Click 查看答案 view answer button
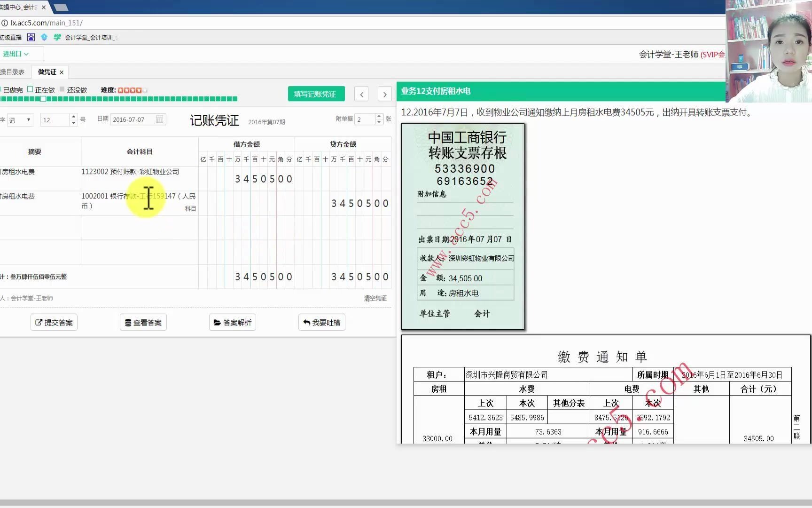Viewport: 812px width, 508px height. [x=143, y=322]
